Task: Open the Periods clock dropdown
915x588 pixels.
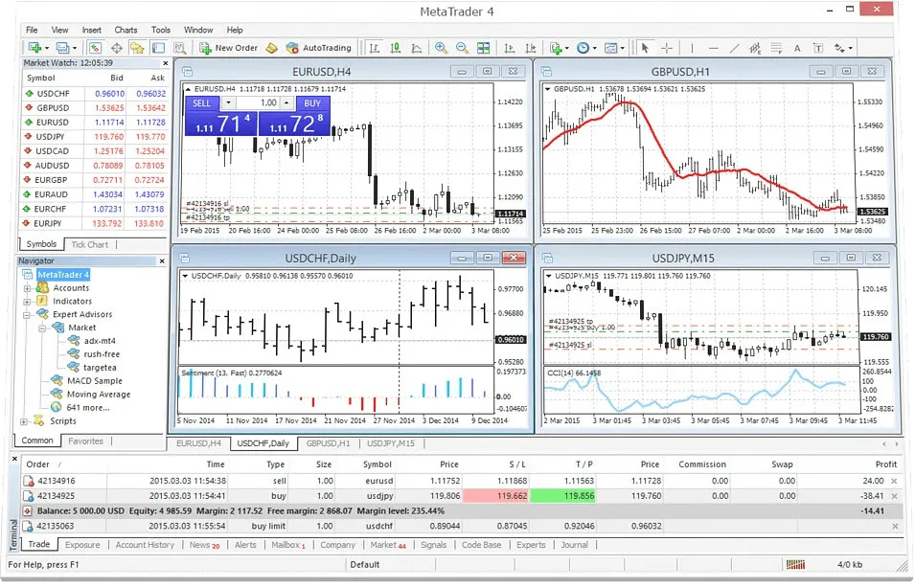Action: (x=585, y=48)
